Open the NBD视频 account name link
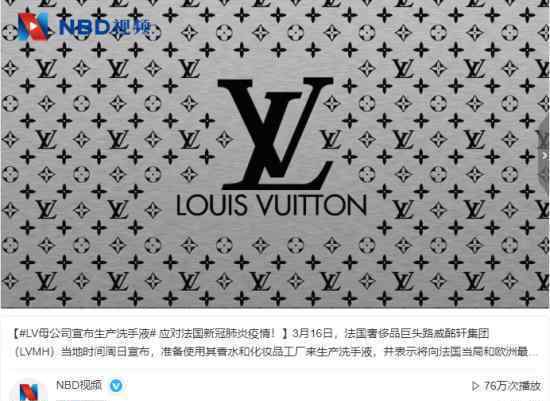 (79, 385)
